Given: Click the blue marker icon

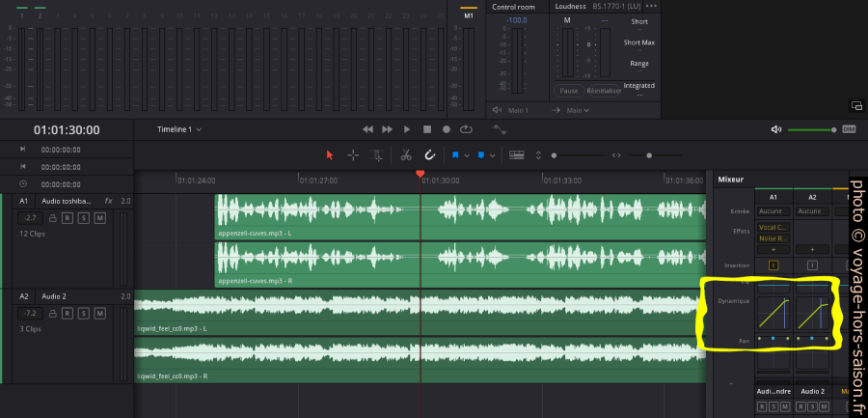Looking at the screenshot, I should (x=480, y=155).
